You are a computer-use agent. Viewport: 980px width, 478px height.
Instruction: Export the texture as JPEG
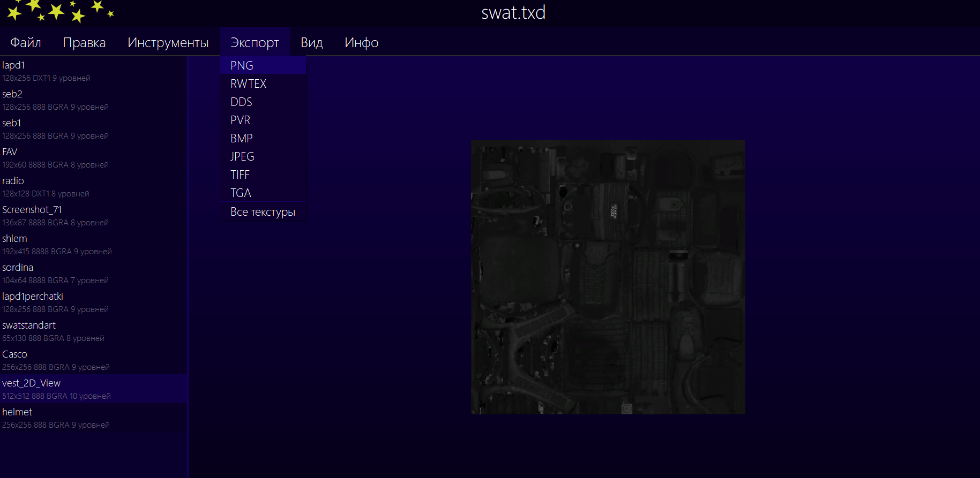pos(242,156)
